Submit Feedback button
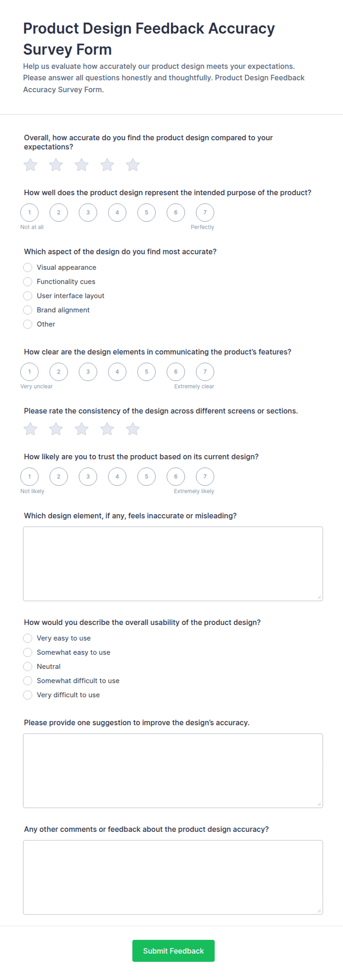This screenshot has width=343, height=980. coord(173,951)
